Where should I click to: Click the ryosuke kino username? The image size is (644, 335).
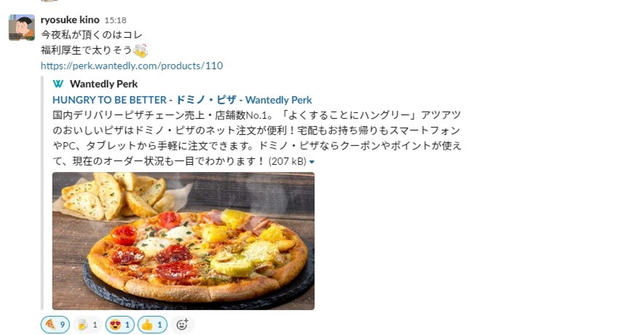coord(70,20)
